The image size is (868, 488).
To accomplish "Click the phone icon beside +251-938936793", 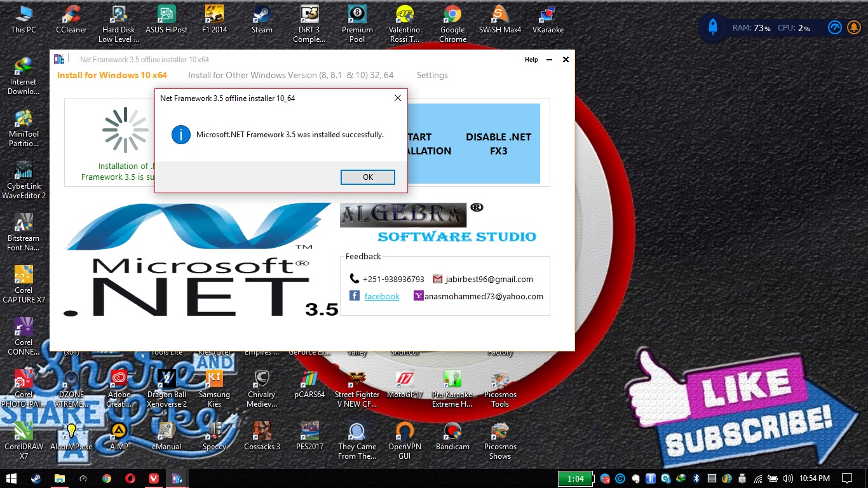I will (355, 279).
